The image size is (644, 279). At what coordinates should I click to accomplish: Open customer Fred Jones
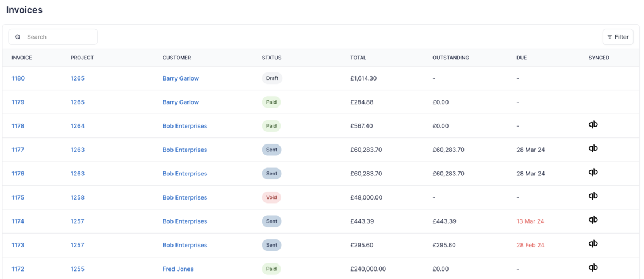178,269
